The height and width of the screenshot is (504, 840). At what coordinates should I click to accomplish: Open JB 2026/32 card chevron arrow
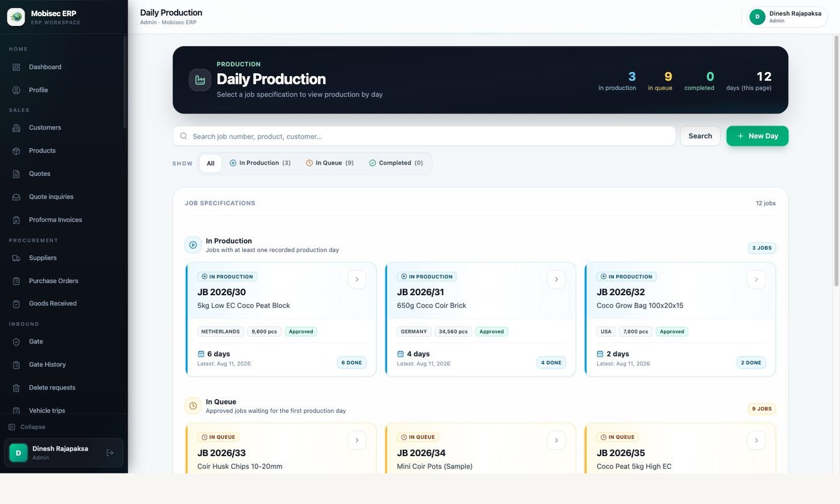point(756,280)
